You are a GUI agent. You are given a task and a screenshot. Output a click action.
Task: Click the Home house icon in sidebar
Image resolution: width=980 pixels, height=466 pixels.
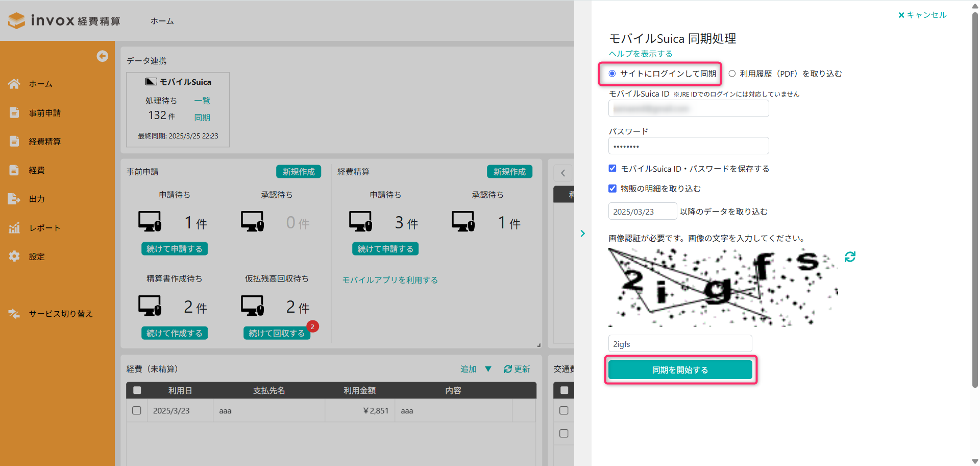pyautogui.click(x=14, y=84)
